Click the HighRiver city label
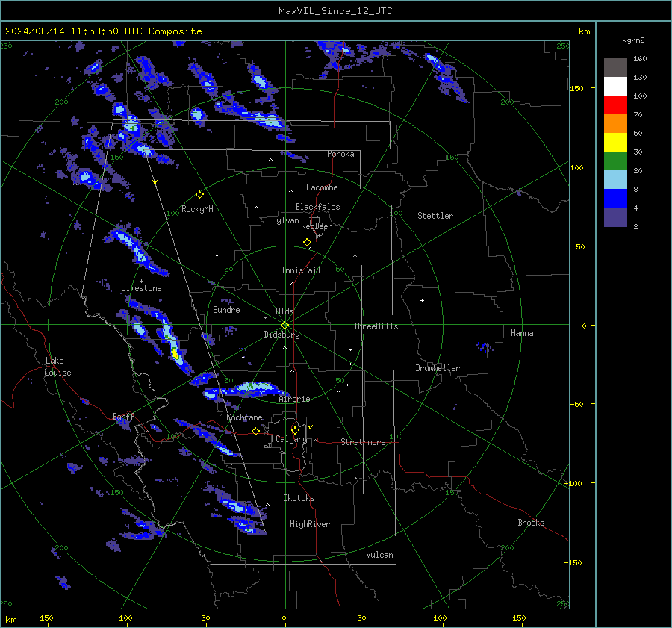The image size is (672, 628). [x=310, y=524]
